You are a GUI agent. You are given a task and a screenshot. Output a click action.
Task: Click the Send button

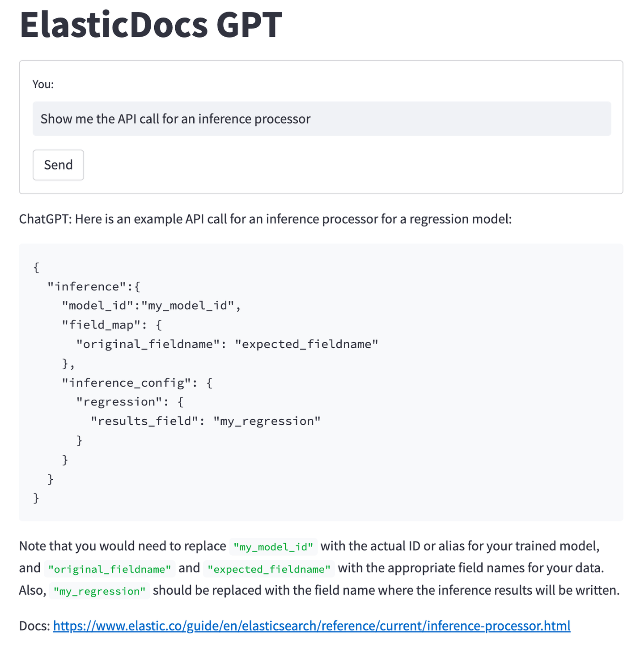tap(58, 165)
